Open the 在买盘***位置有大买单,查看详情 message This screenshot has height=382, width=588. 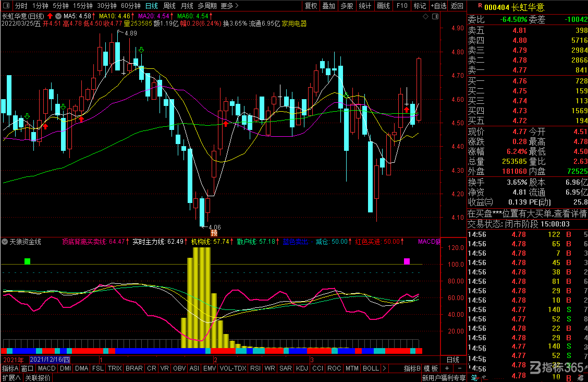[x=527, y=213]
